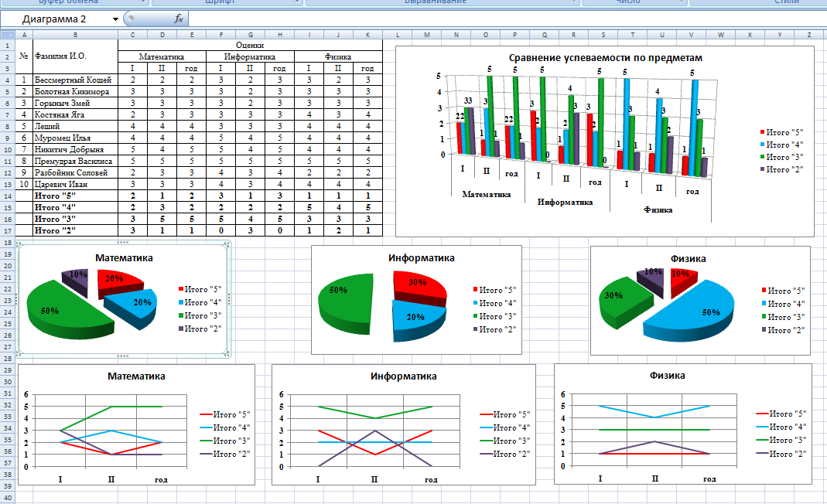Screen dimensions: 827x504
Task: Click the Name Box showing Диаграмма 2
Action: (x=55, y=19)
